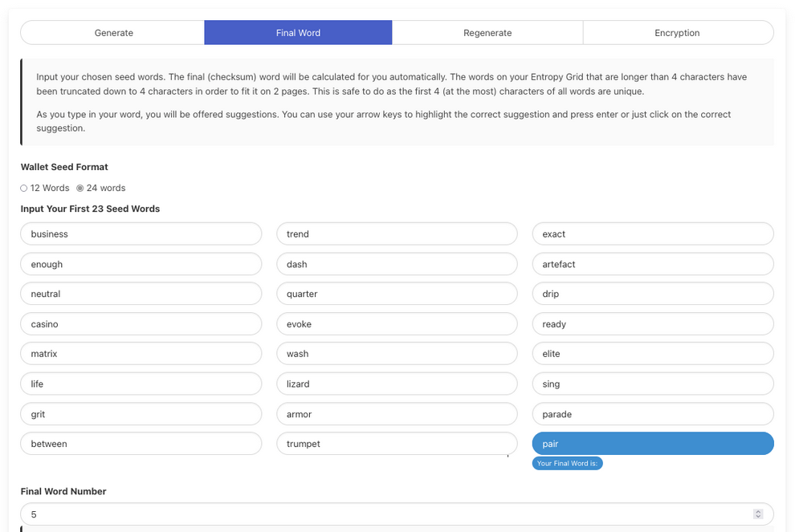Screen dimensions: 795x532
Task: Select the 'parade' seed word field
Action: click(x=652, y=413)
